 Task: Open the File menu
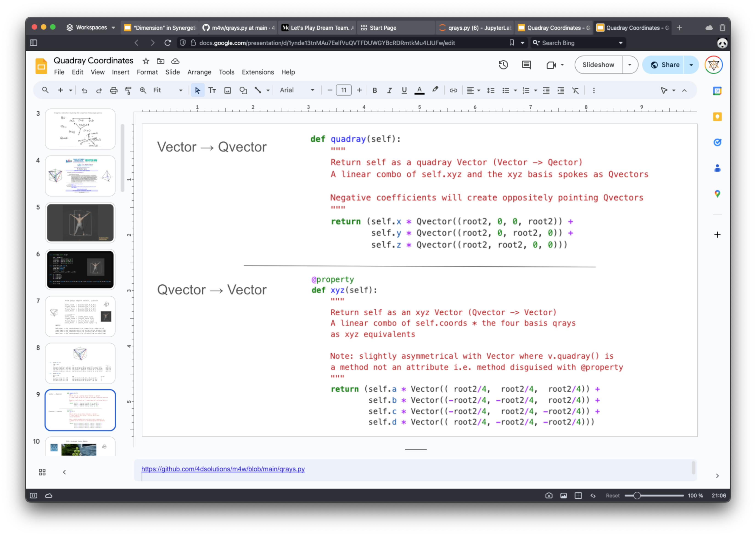(59, 72)
